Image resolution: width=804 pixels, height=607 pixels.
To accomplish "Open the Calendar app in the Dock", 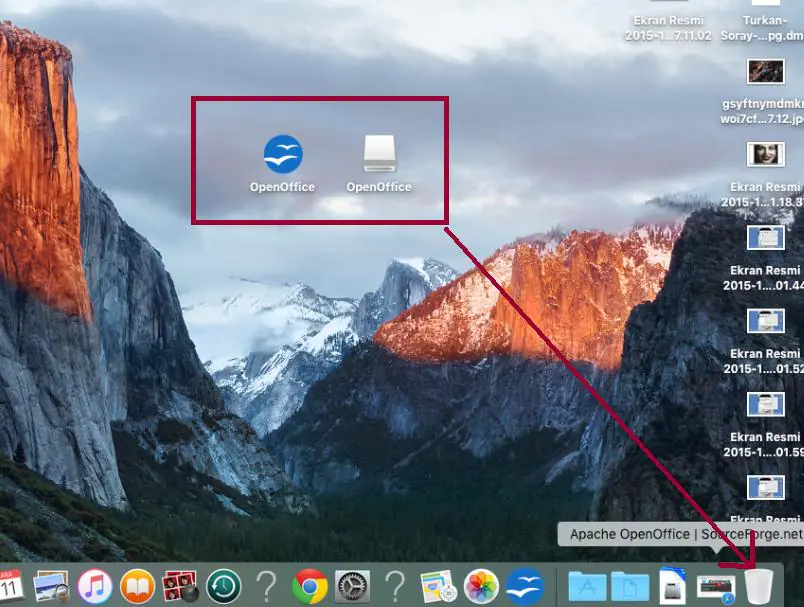I will (x=11, y=586).
